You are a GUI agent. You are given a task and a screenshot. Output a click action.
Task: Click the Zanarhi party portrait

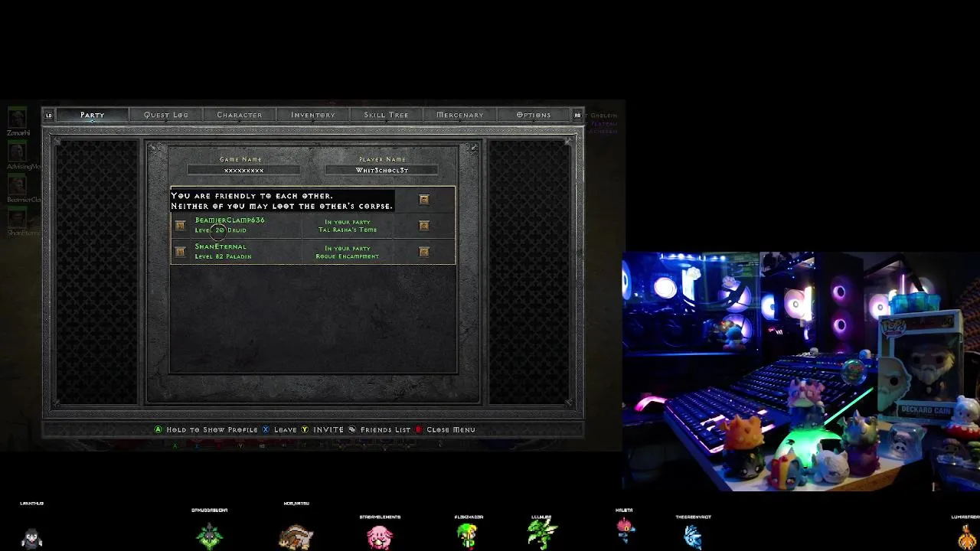point(17,118)
